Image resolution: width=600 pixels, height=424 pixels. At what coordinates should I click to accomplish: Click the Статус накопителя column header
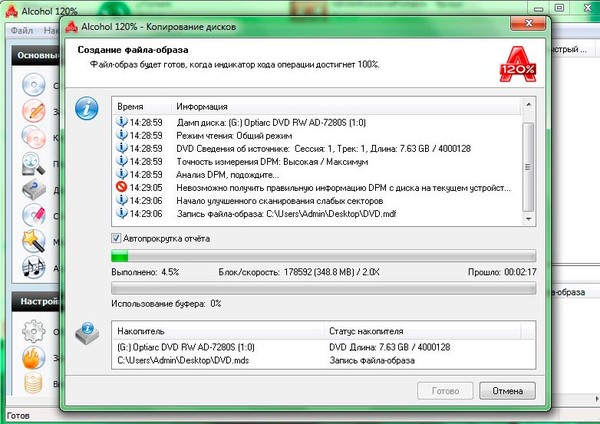point(423,331)
